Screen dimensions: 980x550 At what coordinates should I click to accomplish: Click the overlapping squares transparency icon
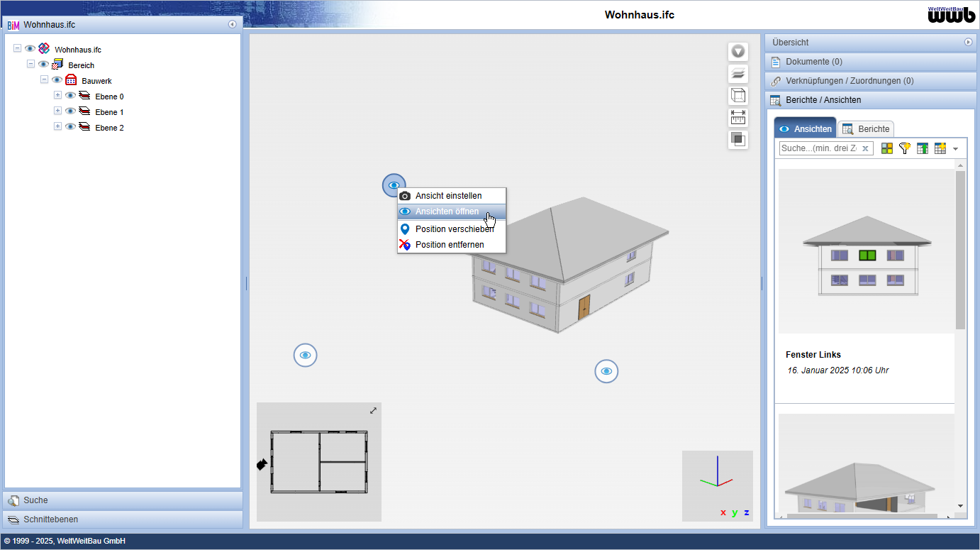tap(738, 139)
